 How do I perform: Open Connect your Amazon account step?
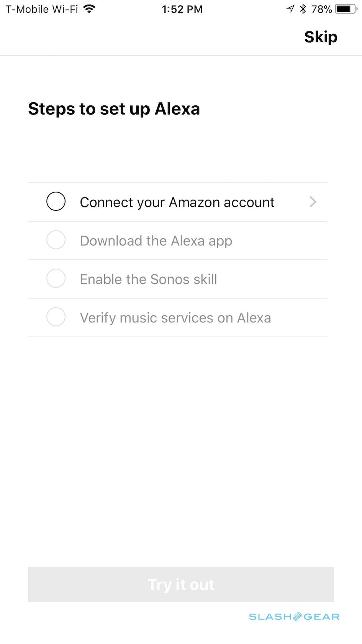(177, 202)
